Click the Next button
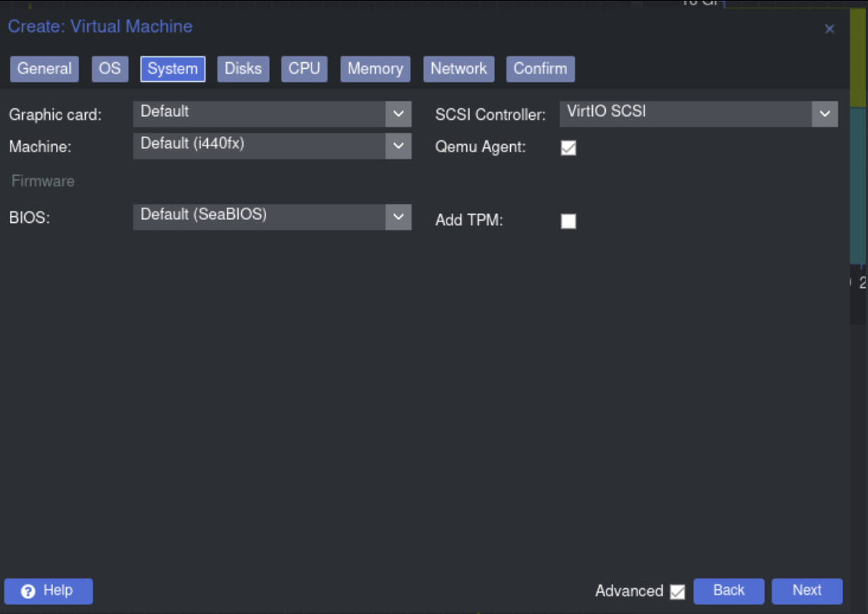 (x=807, y=591)
